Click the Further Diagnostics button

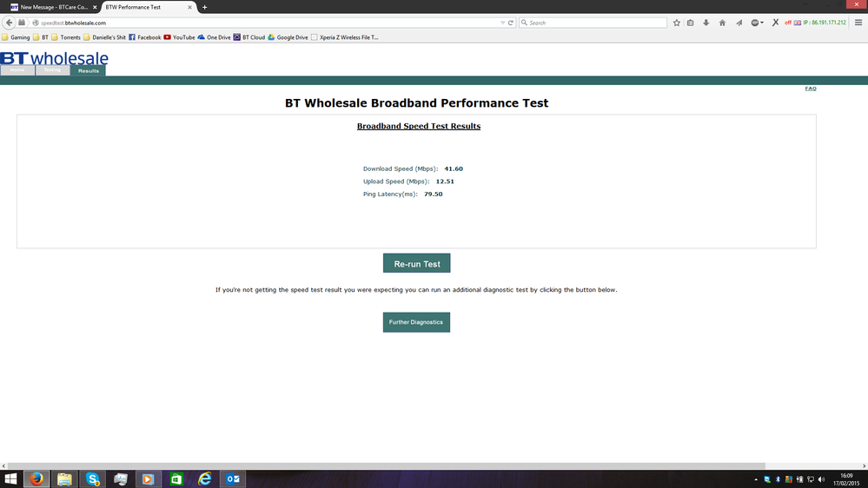[416, 322]
